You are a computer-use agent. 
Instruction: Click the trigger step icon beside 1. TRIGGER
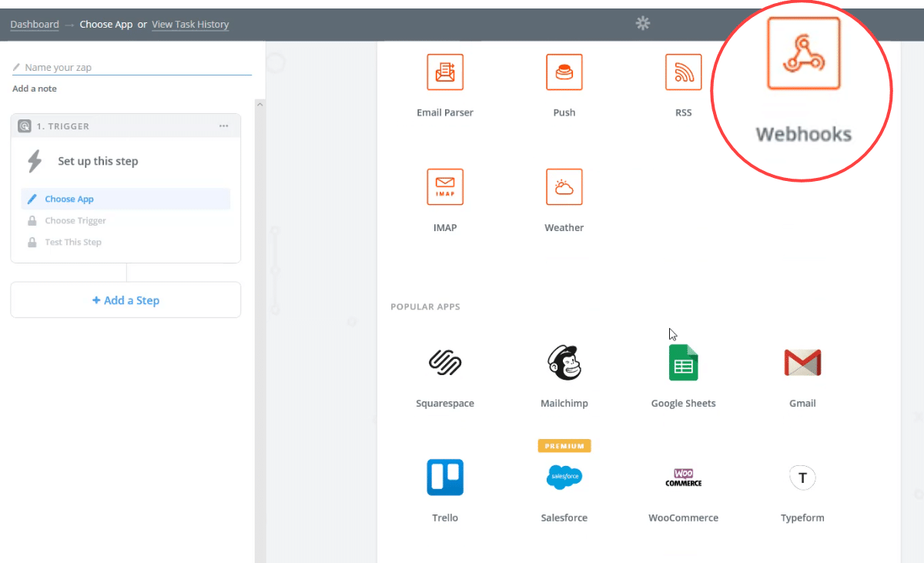pos(25,126)
